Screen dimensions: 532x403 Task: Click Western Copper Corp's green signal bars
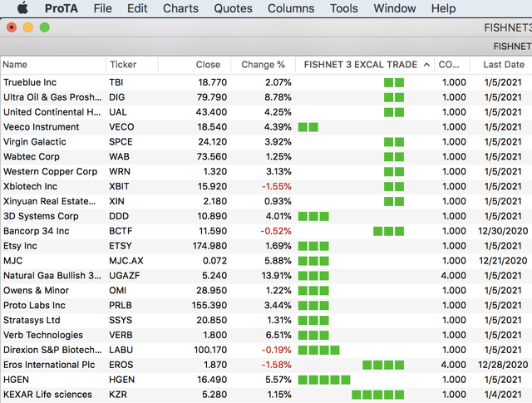394,172
